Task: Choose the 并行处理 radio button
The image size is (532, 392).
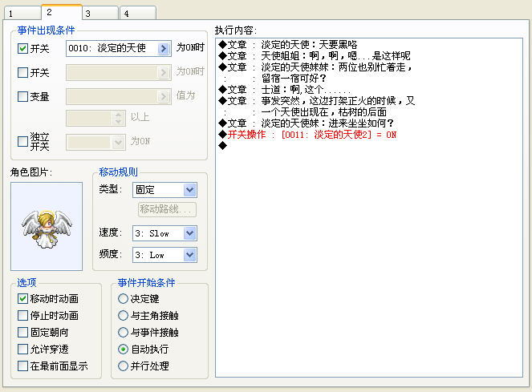Action: pyautogui.click(x=123, y=366)
